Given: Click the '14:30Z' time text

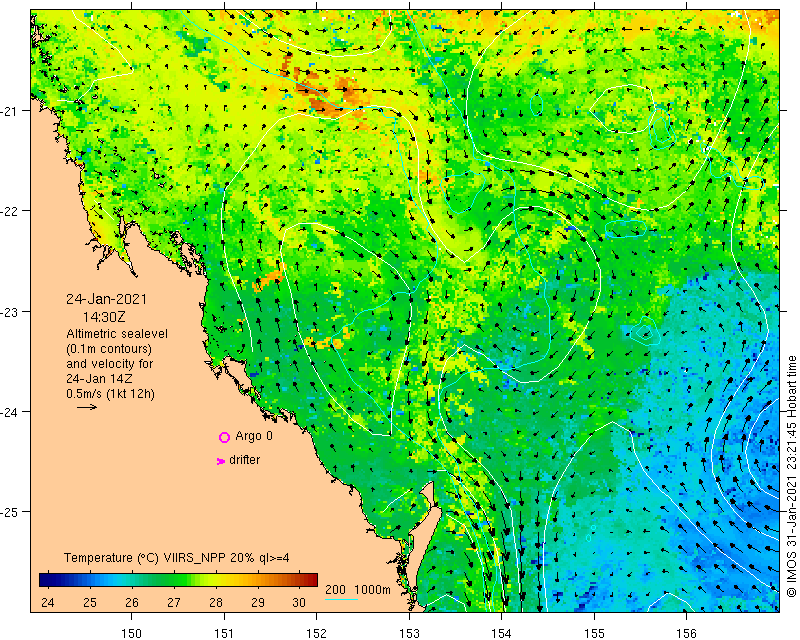Looking at the screenshot, I should coord(104,317).
